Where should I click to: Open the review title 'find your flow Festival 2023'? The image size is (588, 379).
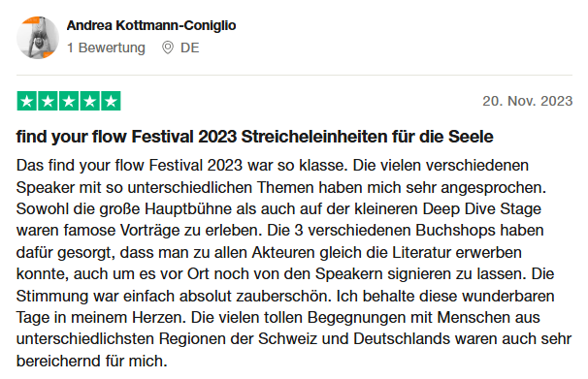[126, 137]
